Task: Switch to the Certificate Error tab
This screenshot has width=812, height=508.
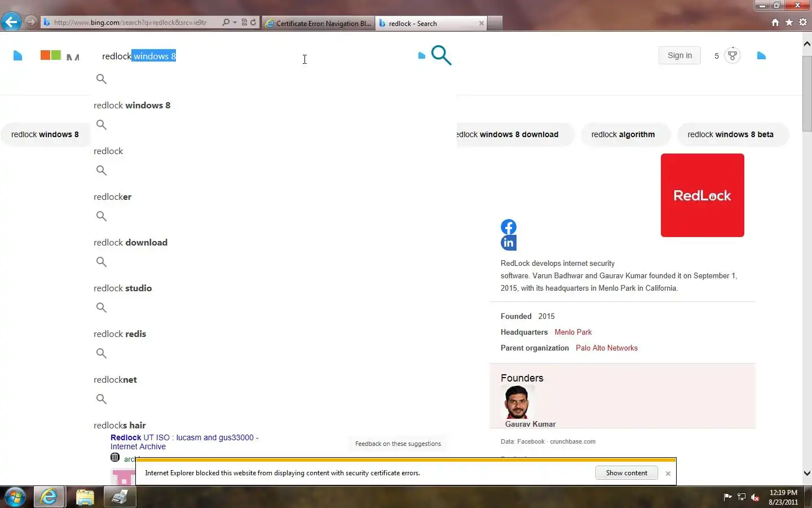Action: click(x=319, y=23)
